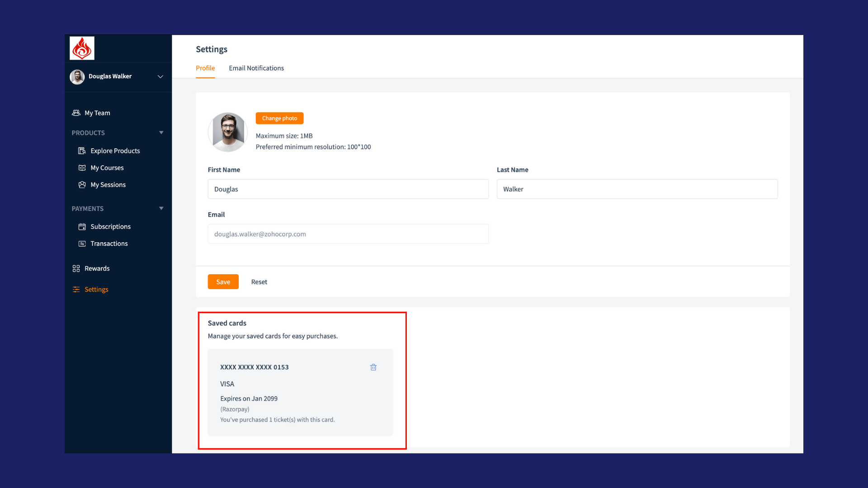Click into the First Name field
Viewport: 868px width, 488px height.
[348, 189]
